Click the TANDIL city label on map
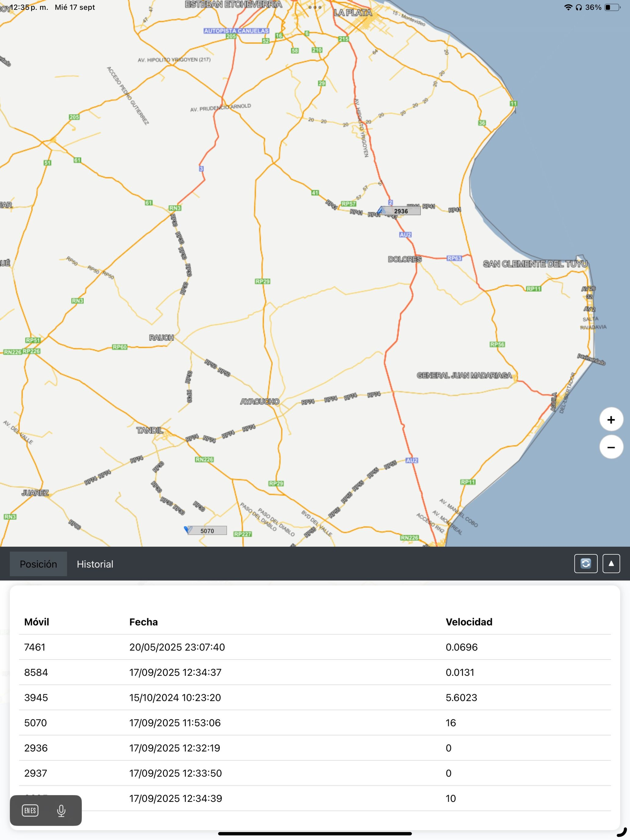Image resolution: width=630 pixels, height=840 pixels. tap(150, 430)
